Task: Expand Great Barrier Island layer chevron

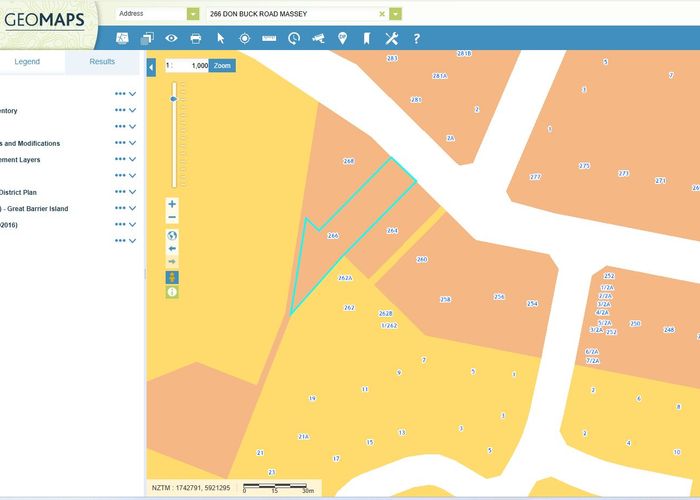Action: coord(132,208)
